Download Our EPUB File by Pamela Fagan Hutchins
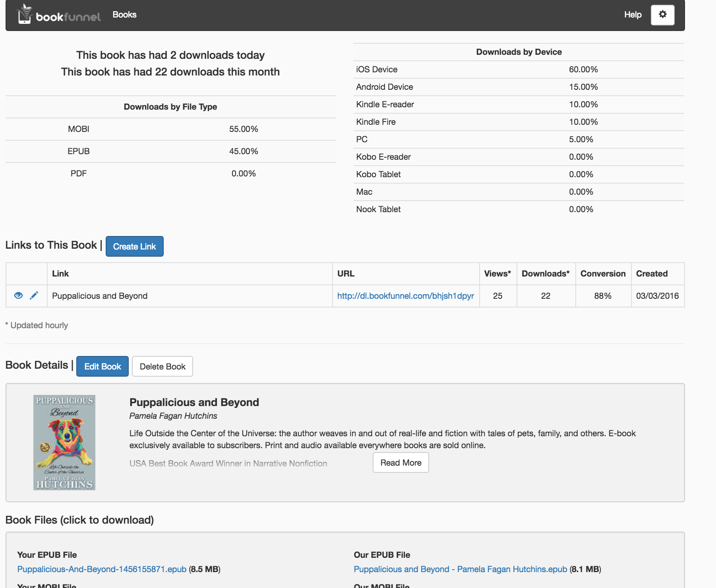Viewport: 716px width, 588px height. (x=461, y=569)
